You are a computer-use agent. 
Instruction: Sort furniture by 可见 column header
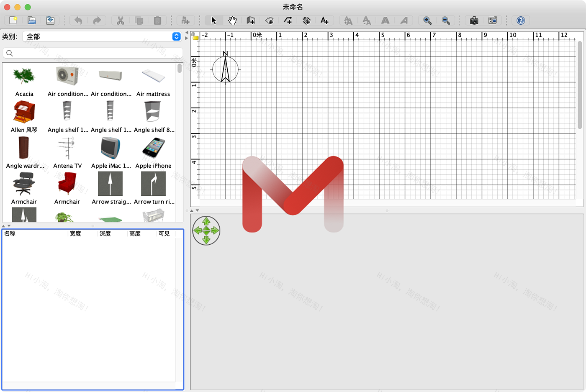(x=166, y=234)
